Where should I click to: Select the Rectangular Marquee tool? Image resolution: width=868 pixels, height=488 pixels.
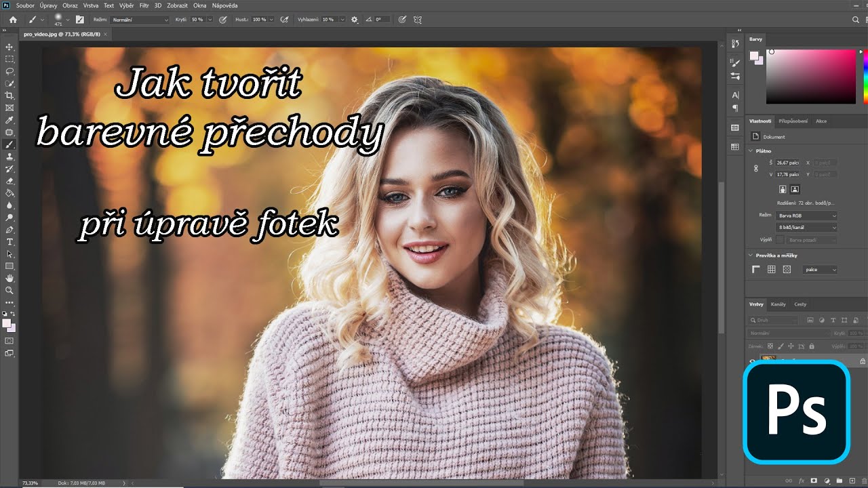click(x=9, y=59)
